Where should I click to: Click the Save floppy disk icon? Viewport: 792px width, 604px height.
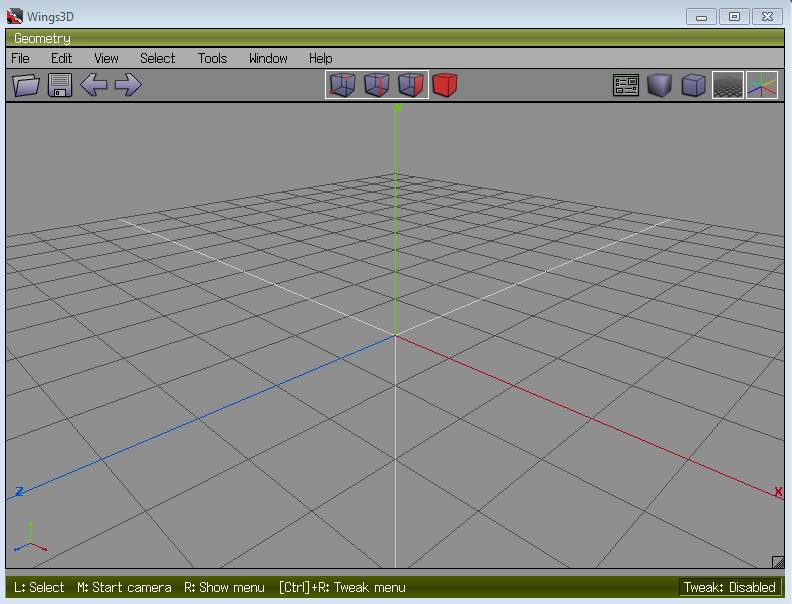[x=60, y=85]
